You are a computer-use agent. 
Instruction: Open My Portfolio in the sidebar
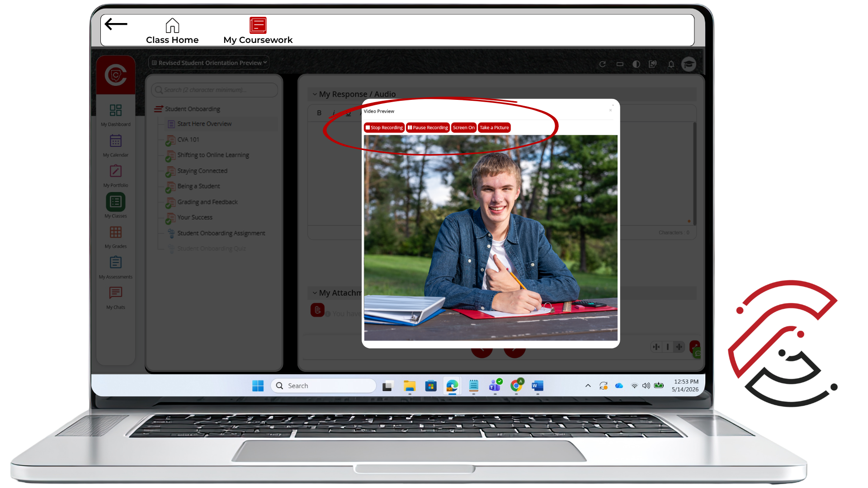[116, 176]
